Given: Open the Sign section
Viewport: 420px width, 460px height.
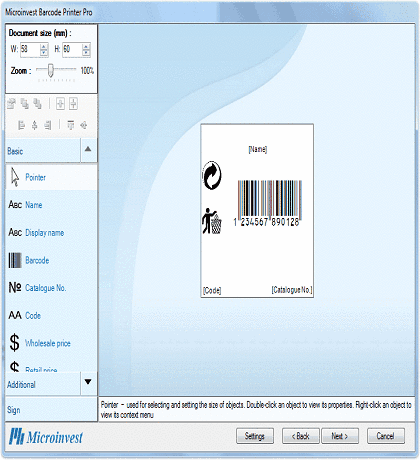Looking at the screenshot, I should 51,409.
